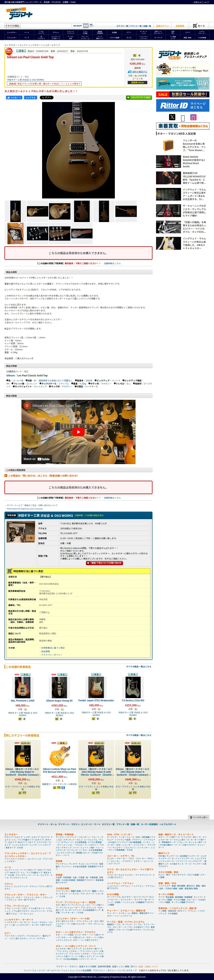Select エフェクター in the category navigation
214x980 pixels.
12,38
